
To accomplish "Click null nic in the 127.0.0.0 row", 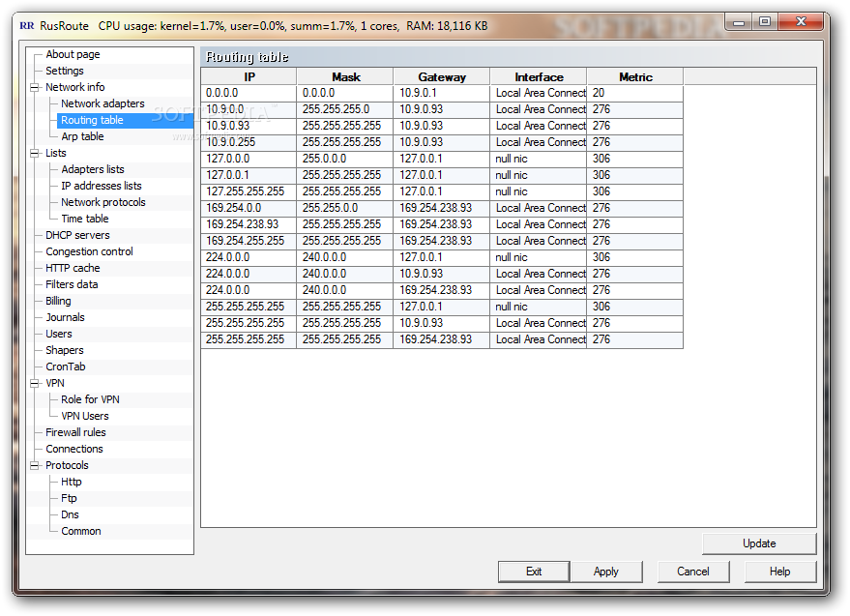I will [539, 159].
